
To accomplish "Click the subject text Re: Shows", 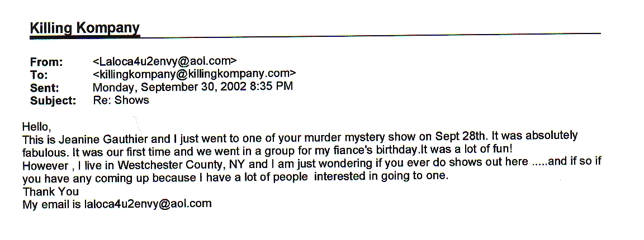I will click(x=121, y=100).
